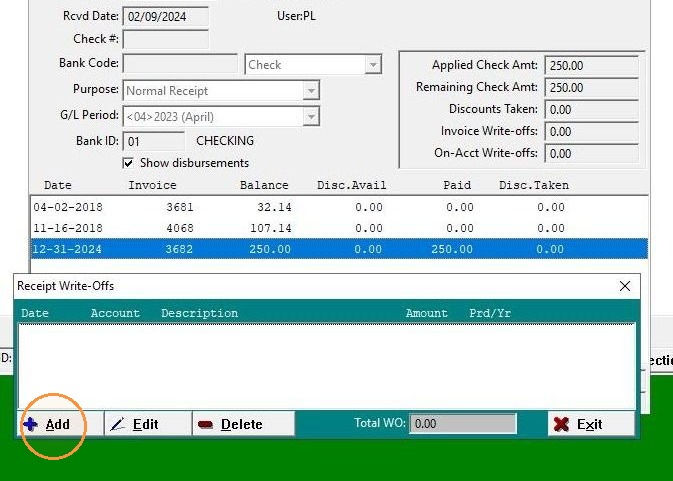Click the 32.14 balance cell
This screenshot has width=673, height=481.
pyautogui.click(x=274, y=207)
